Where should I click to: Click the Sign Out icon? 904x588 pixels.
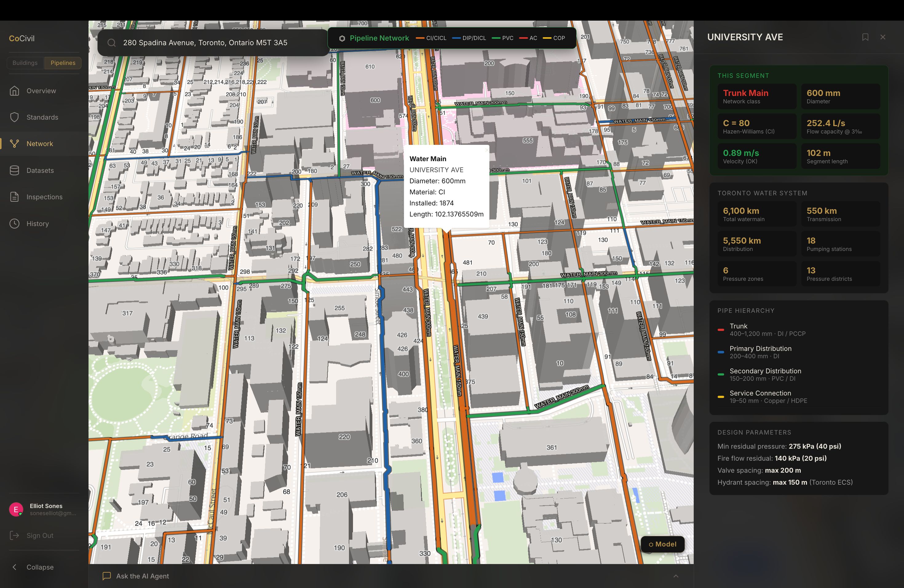(14, 535)
